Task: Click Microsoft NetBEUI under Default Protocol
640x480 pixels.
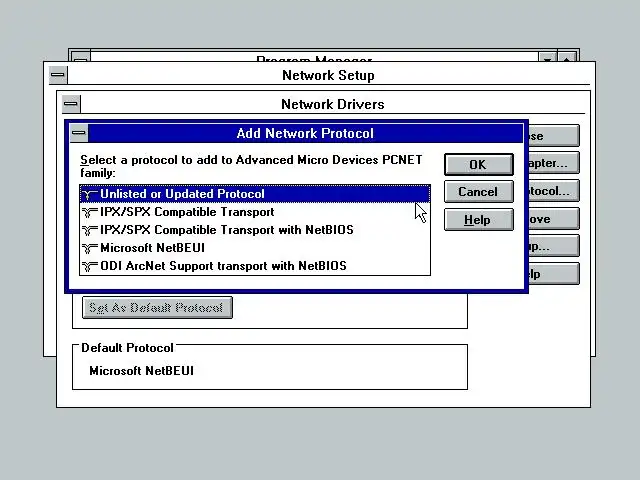Action: coord(142,371)
